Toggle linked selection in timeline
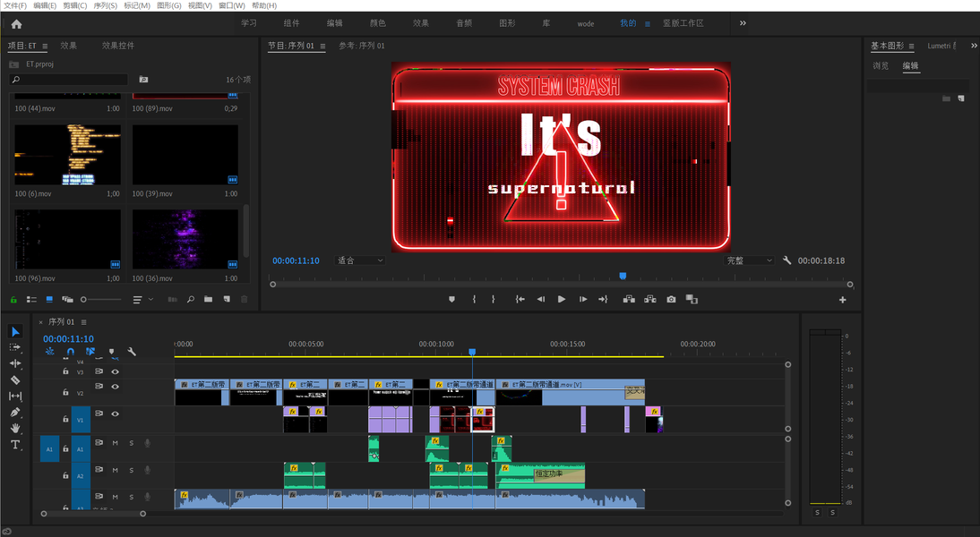980x537 pixels. pos(90,352)
